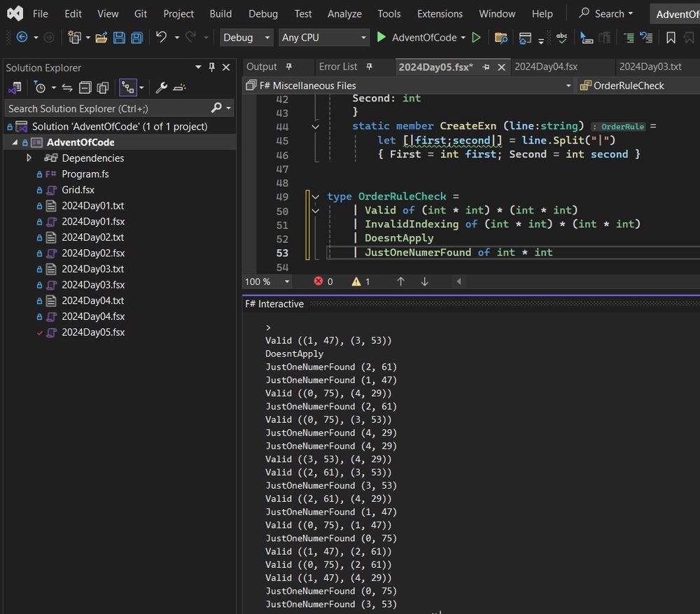The height and width of the screenshot is (614, 700).
Task: Click the Navigate Backward arrow icon
Action: point(22,37)
